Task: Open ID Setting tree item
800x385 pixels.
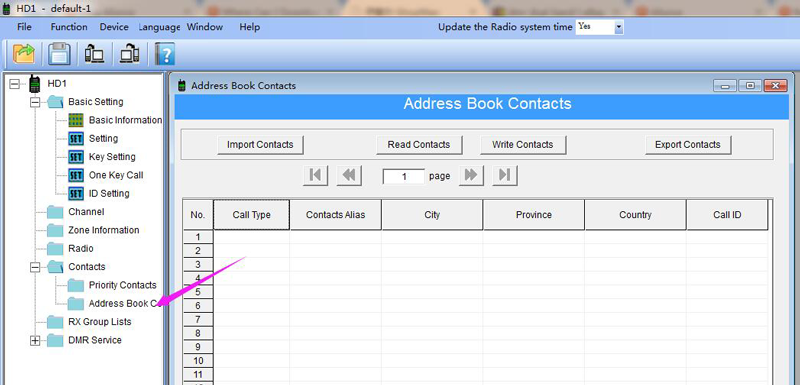Action: 109,194
